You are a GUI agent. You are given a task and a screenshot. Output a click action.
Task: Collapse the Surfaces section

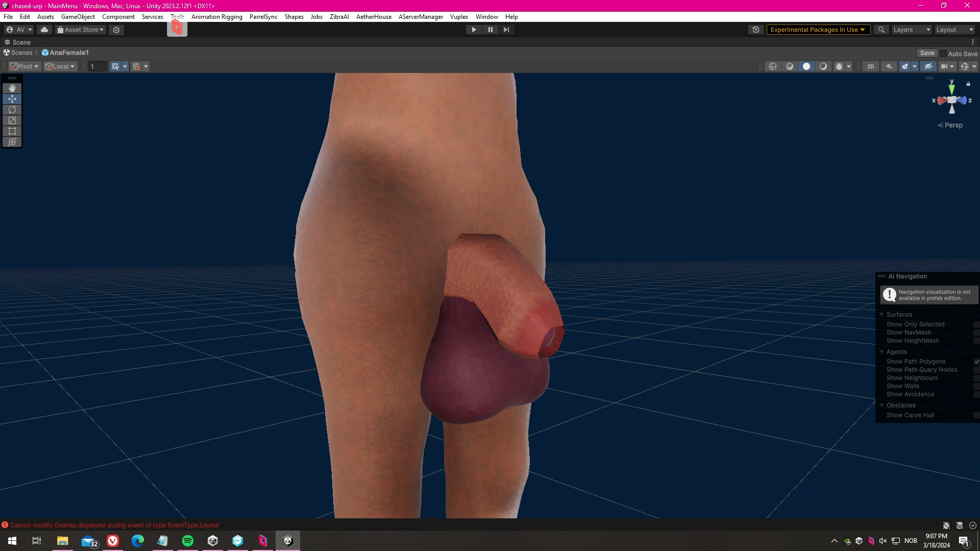[881, 315]
